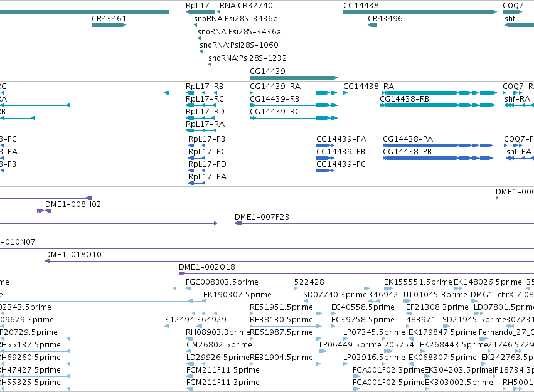Image resolution: width=534 pixels, height=392 pixels.
Task: Click the CR43461 gene feature
Action: click(109, 25)
